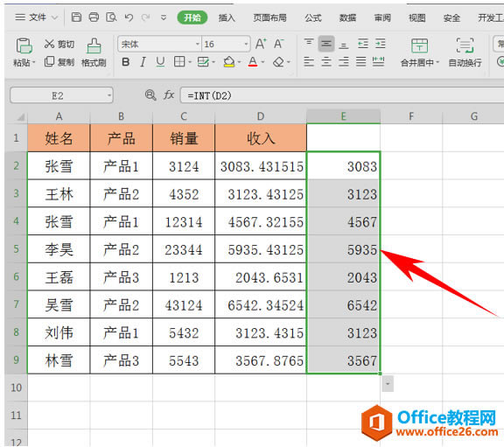This screenshot has height=447, width=504.
Task: Expand the fill color dropdown arrow
Action: tap(239, 62)
